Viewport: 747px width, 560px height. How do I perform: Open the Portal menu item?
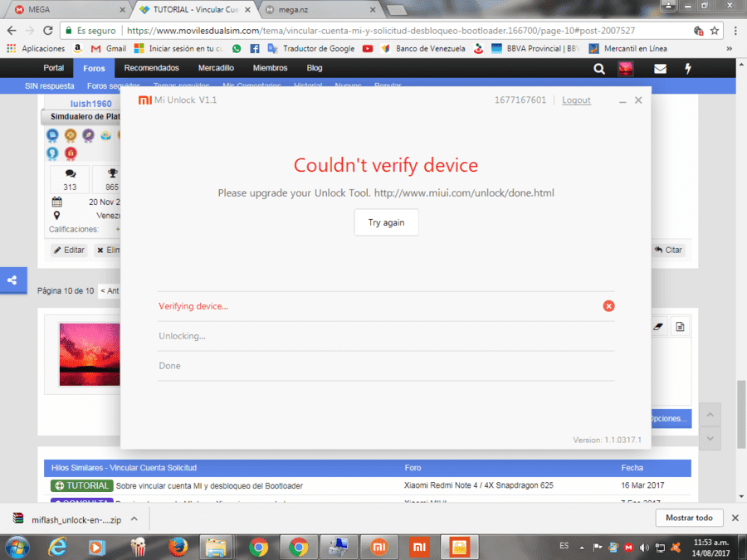coord(53,68)
